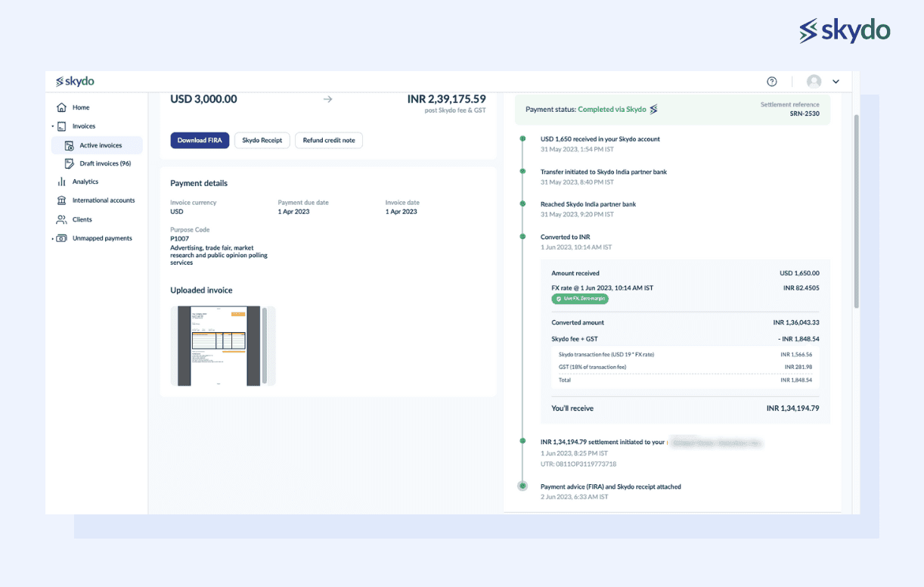This screenshot has width=924, height=587.
Task: Click the main page vertical scrollbar
Action: point(856,212)
